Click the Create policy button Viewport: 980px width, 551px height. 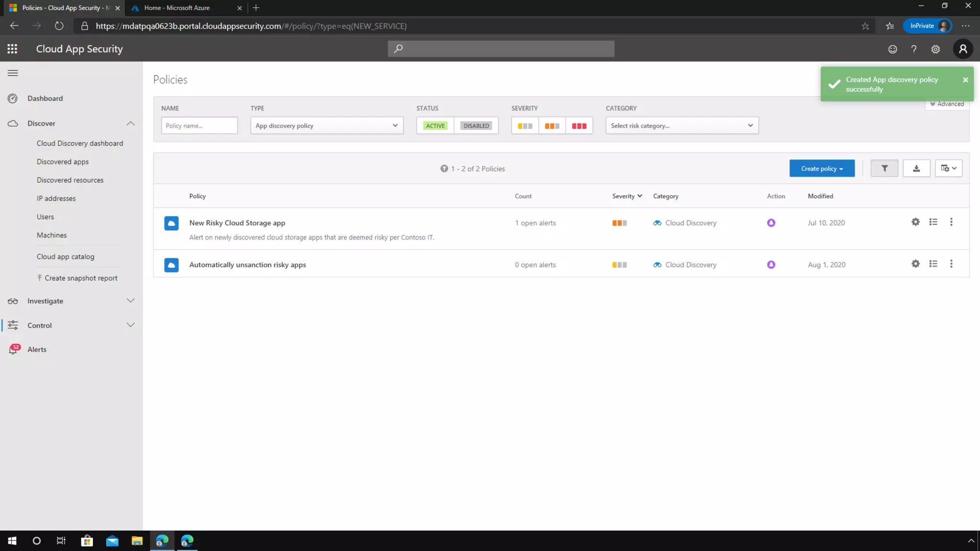[822, 168]
